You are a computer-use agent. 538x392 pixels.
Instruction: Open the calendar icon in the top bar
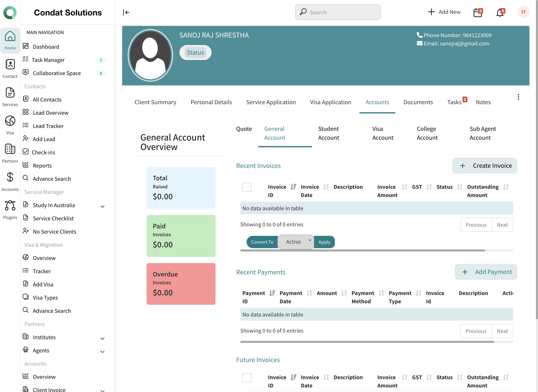pyautogui.click(x=478, y=12)
